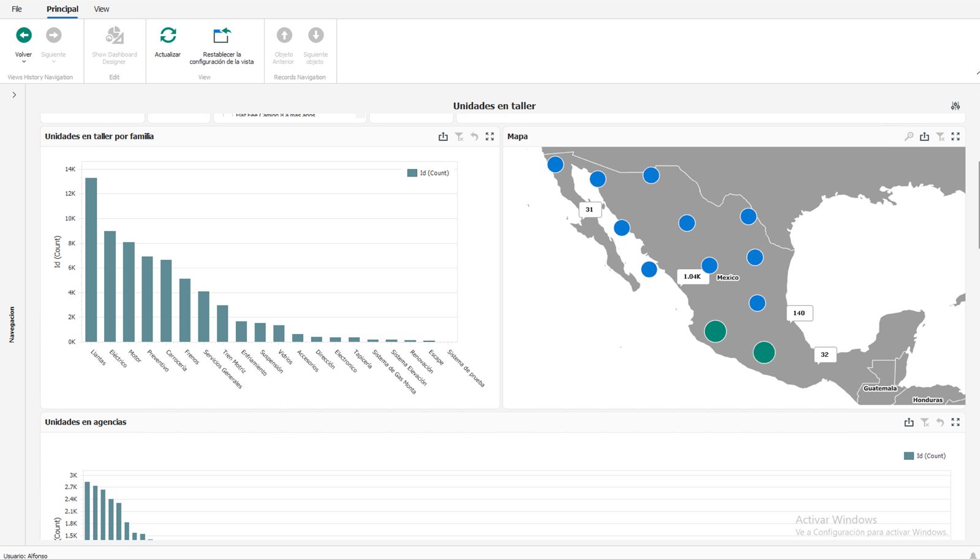
Task: Expand the Volver dropdown chevron
Action: (23, 60)
